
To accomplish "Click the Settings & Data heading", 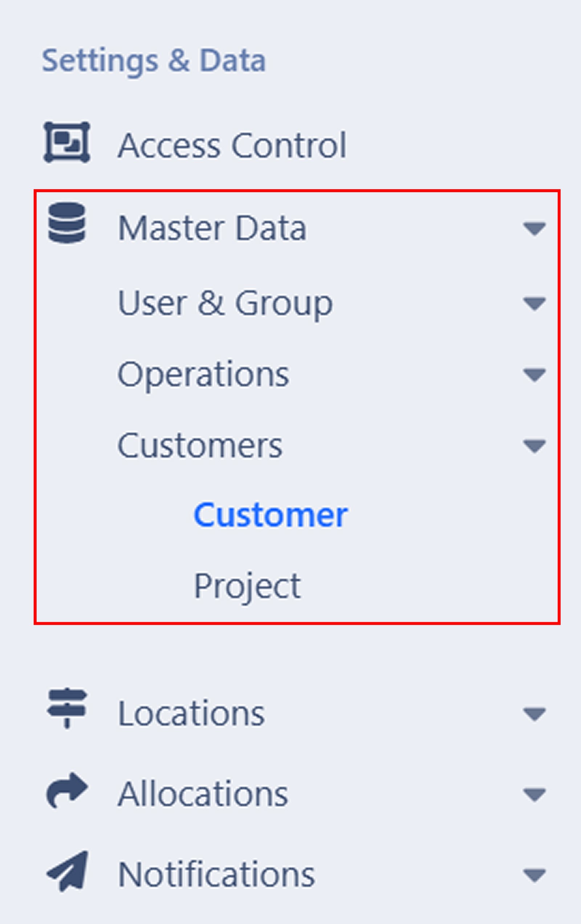I will tap(154, 60).
